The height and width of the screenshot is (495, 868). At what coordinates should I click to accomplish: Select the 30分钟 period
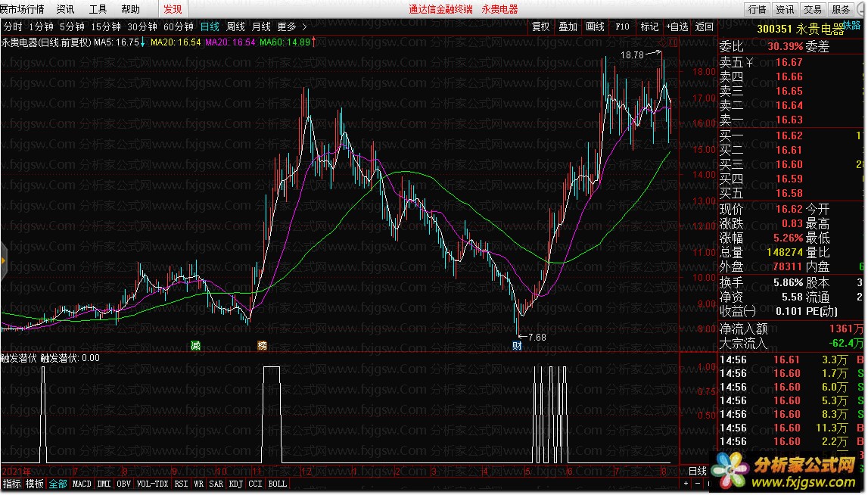click(x=142, y=26)
